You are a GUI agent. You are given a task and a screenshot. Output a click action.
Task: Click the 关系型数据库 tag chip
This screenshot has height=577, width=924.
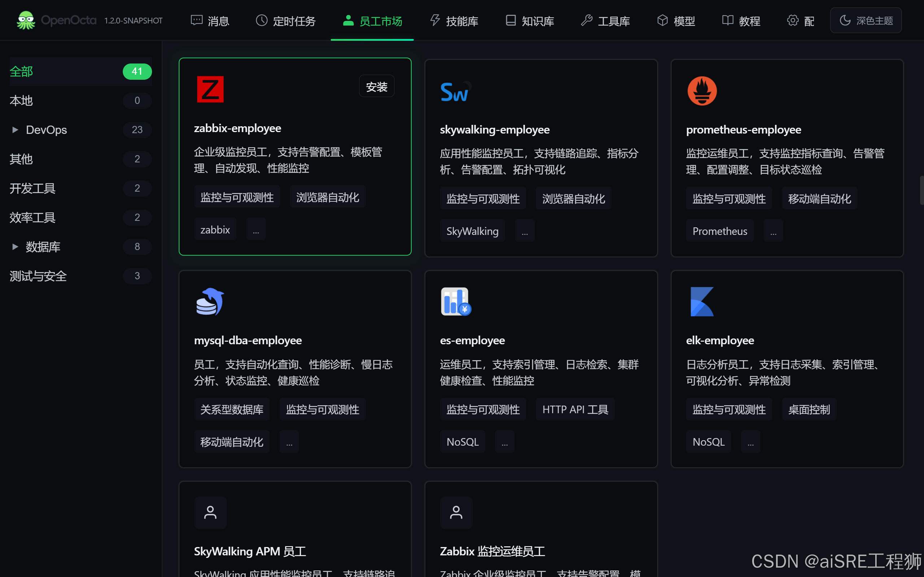[x=232, y=409]
